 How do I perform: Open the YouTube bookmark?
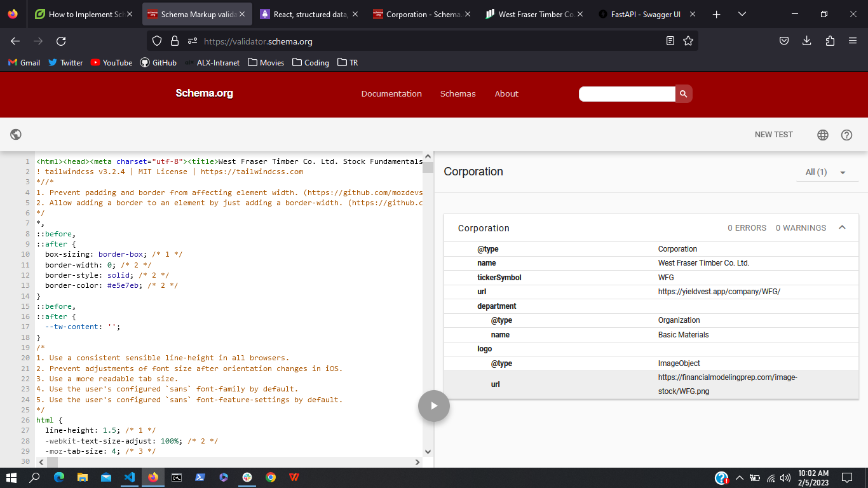(x=111, y=62)
